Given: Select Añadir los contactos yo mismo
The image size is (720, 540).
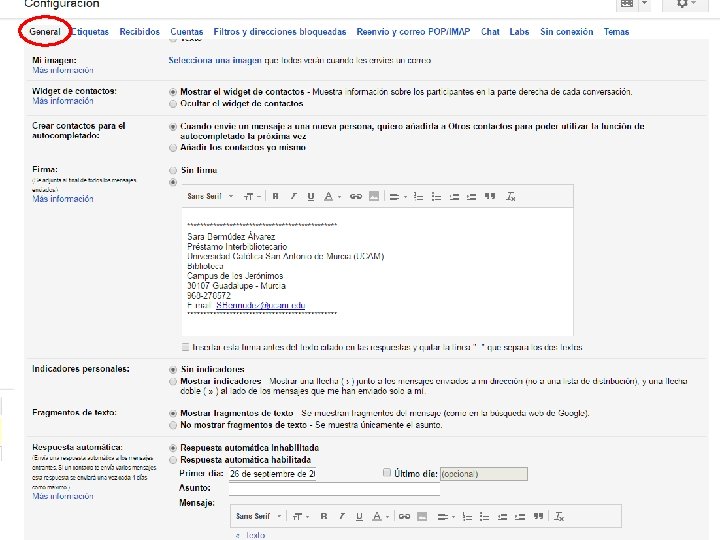Looking at the screenshot, I should 173,148.
